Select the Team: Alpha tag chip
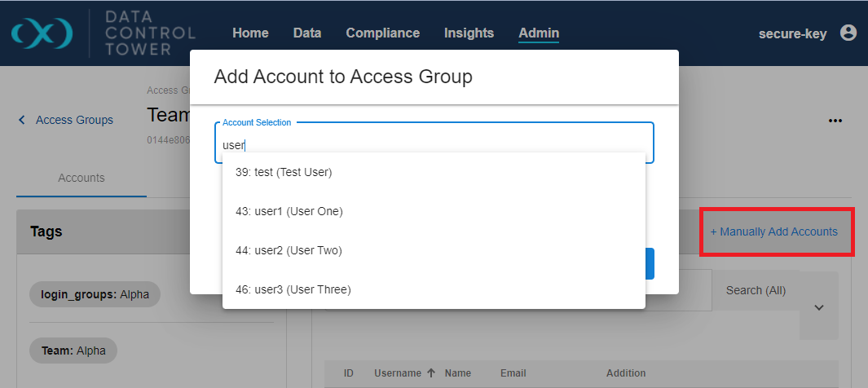 (74, 351)
